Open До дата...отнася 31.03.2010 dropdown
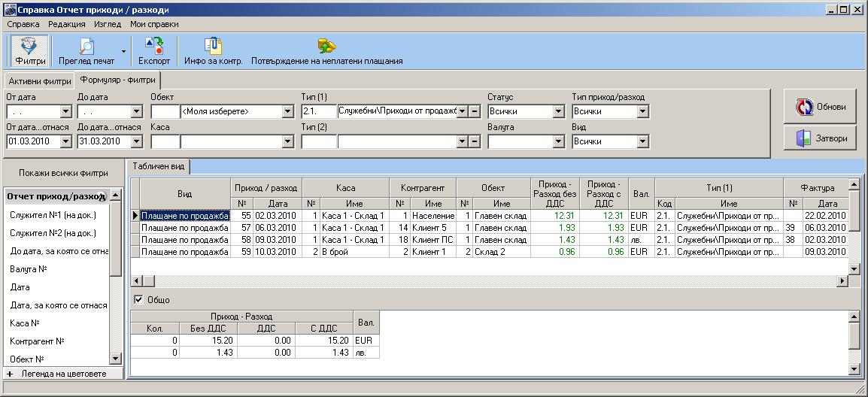868x397 pixels. pos(137,141)
